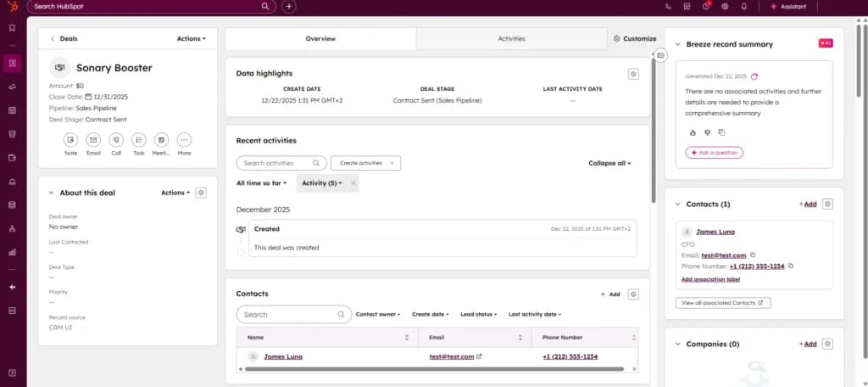Open the All time so far filter

tap(262, 183)
